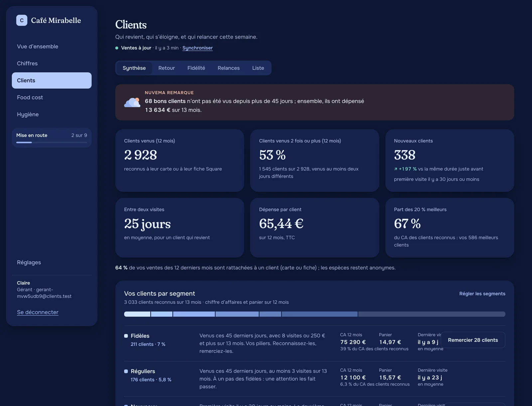Select the Synthèse tab
532x406 pixels.
tap(134, 68)
